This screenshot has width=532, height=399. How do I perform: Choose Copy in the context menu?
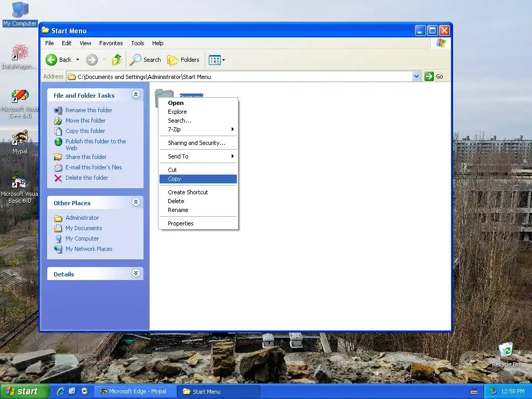(198, 179)
